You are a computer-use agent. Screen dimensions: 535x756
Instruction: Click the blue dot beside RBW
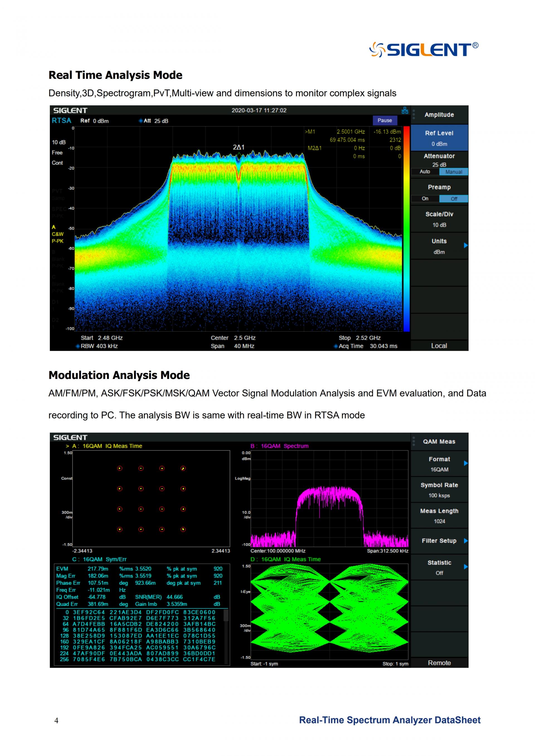coord(78,346)
